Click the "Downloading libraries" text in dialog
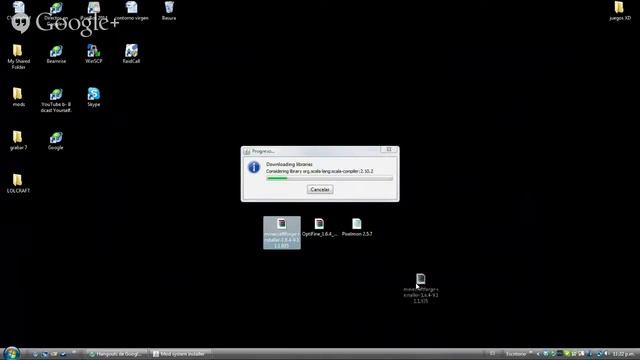This screenshot has height=360, width=640. [x=289, y=164]
